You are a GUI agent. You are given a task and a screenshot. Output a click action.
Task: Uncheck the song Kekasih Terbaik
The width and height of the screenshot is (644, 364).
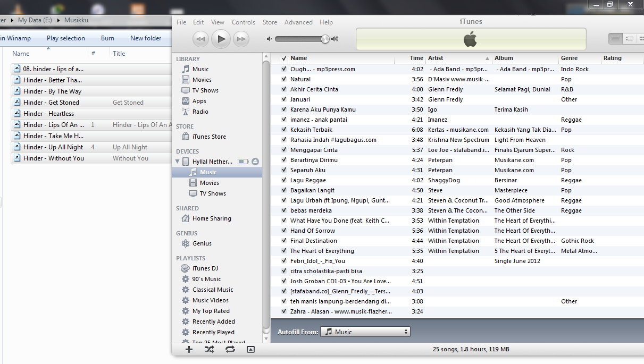[284, 130]
